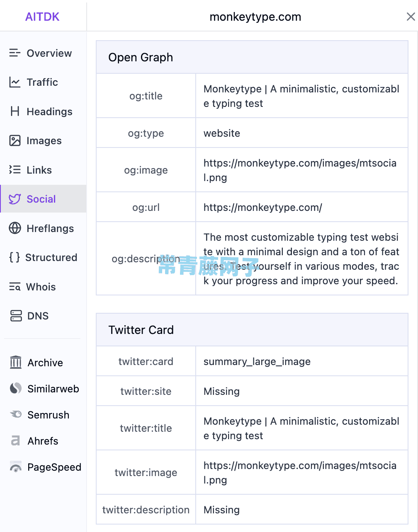418x532 pixels.
Task: Select the Social menu label
Action: (41, 199)
